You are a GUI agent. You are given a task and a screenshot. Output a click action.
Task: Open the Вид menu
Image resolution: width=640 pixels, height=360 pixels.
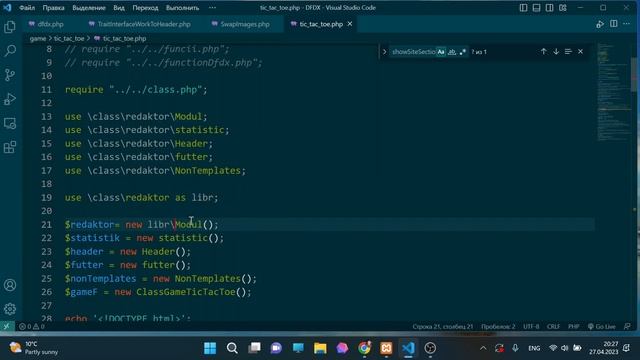(x=119, y=8)
